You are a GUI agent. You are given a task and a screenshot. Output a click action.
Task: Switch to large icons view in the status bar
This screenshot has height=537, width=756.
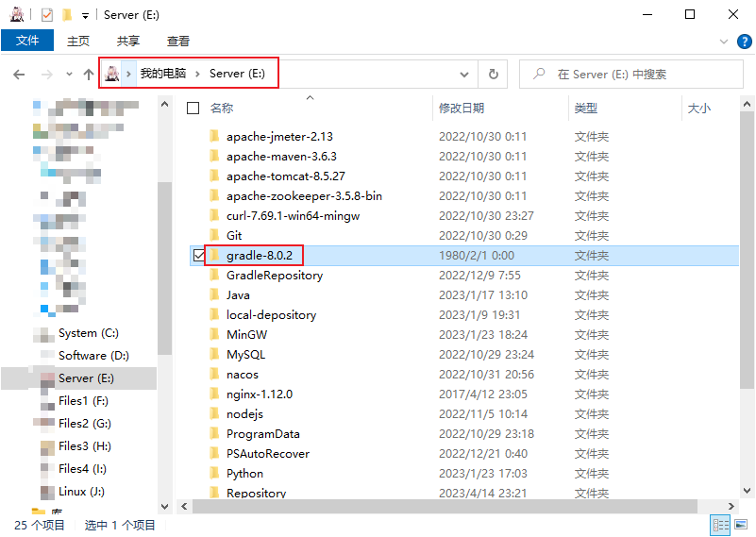(741, 526)
